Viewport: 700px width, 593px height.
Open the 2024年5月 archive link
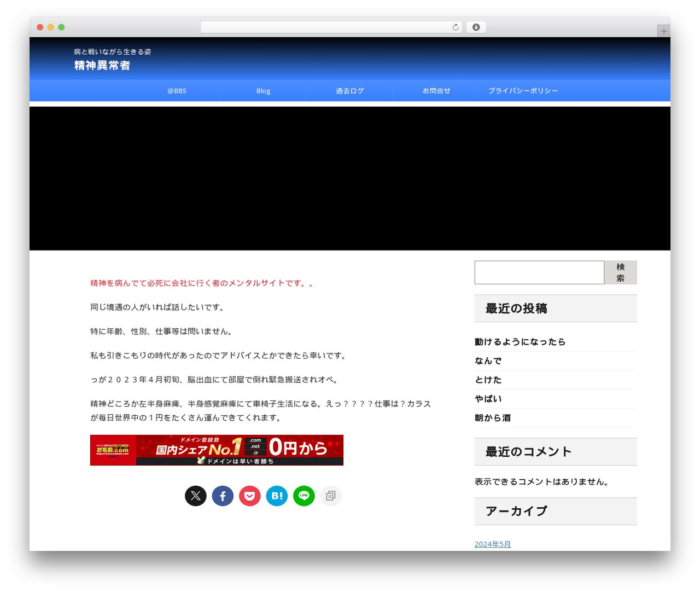point(493,544)
